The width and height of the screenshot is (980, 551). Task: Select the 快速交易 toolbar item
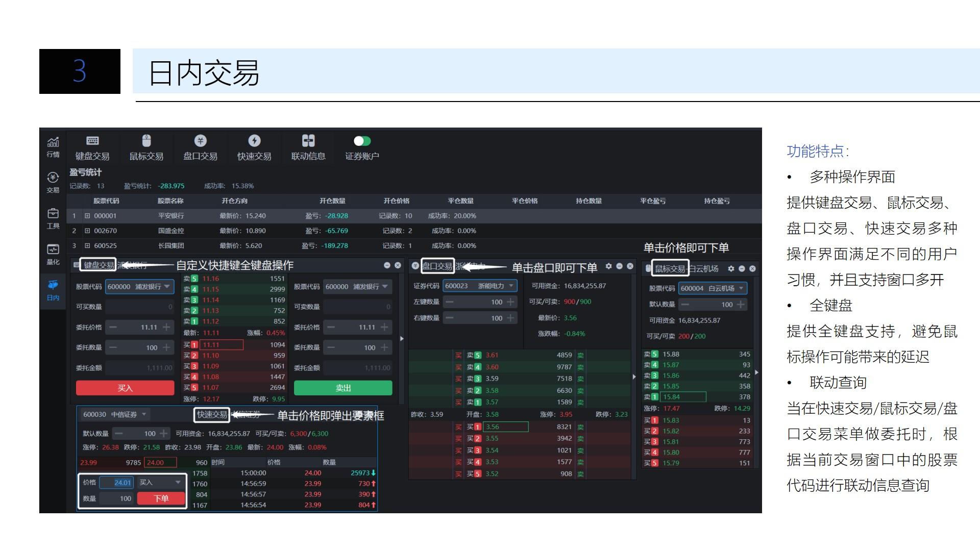point(254,147)
